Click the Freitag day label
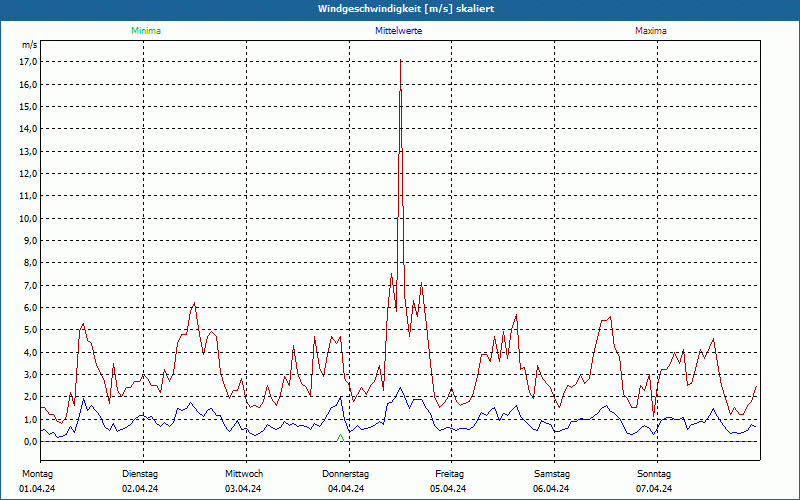The width and height of the screenshot is (800, 500). [x=449, y=474]
